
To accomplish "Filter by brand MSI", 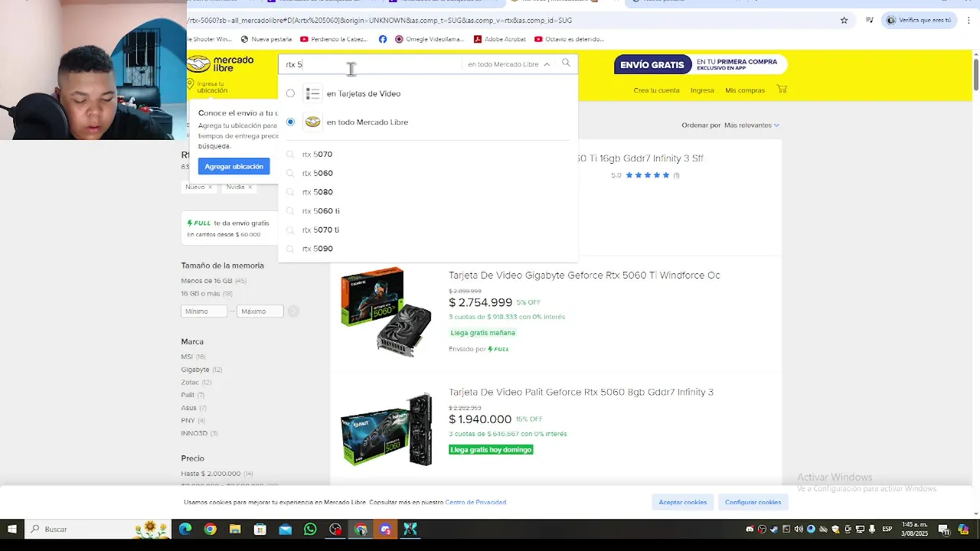I will 193,357.
